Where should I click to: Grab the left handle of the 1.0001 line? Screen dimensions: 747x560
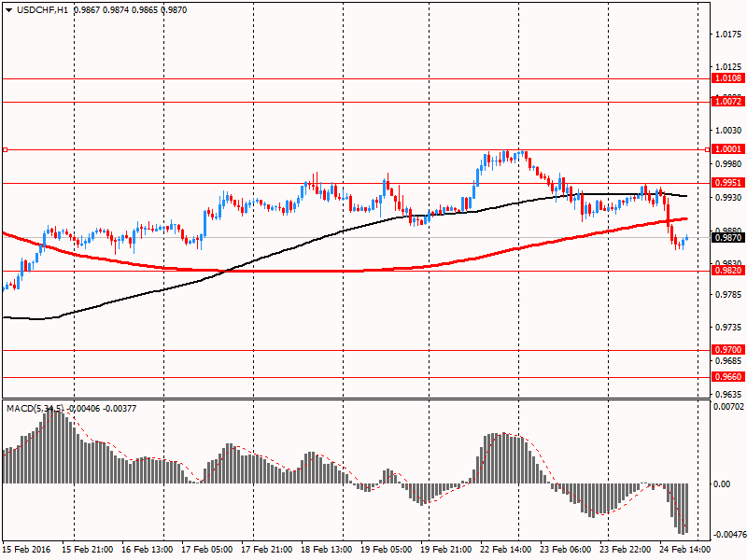5,150
